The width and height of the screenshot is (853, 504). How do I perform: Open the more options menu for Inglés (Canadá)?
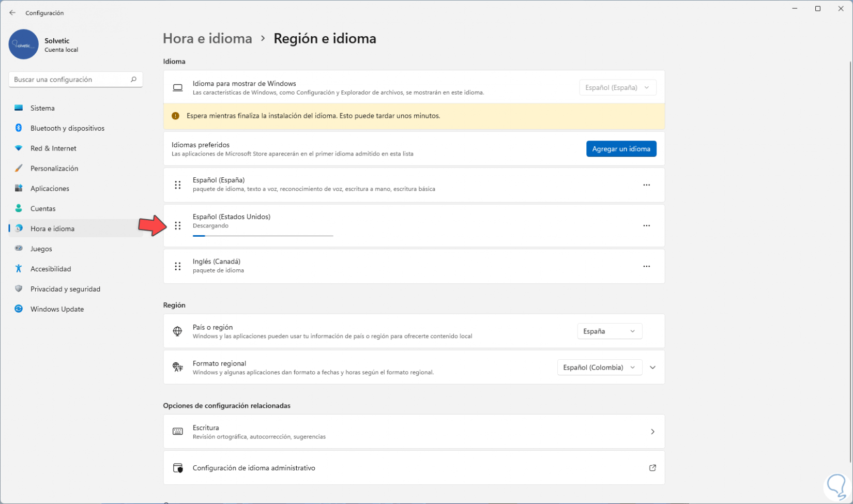[x=646, y=266]
